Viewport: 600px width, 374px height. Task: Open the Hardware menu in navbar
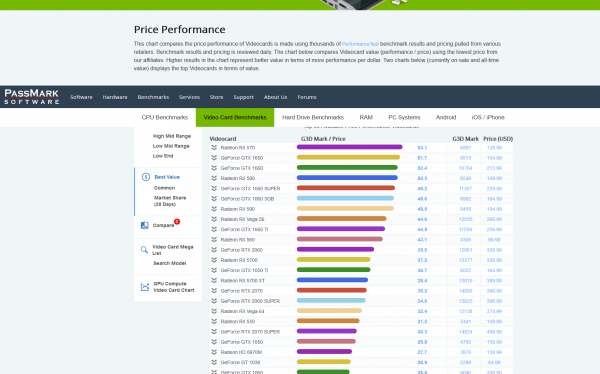115,97
